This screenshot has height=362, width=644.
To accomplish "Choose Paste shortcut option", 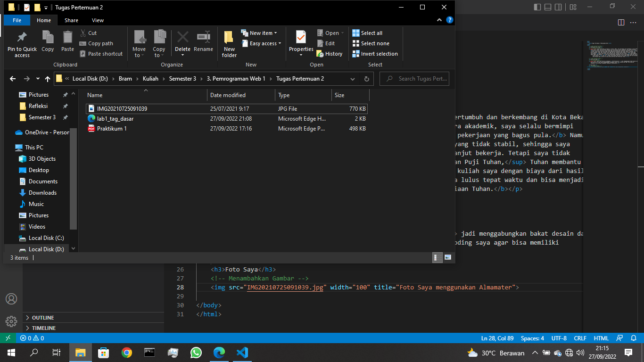I will coord(101,54).
